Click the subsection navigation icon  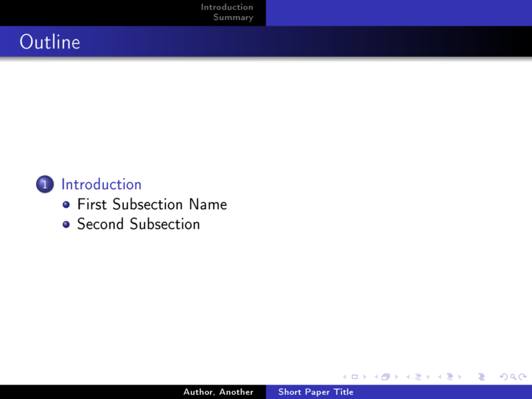coord(417,377)
